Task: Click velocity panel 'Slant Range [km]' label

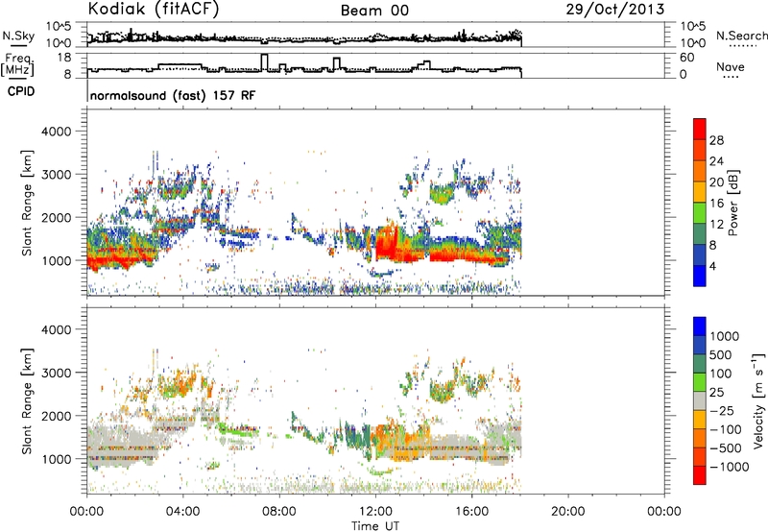Action: 27,401
